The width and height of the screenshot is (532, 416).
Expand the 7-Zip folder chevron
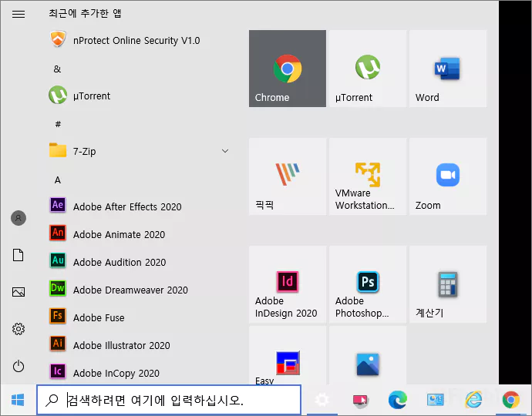pos(225,151)
